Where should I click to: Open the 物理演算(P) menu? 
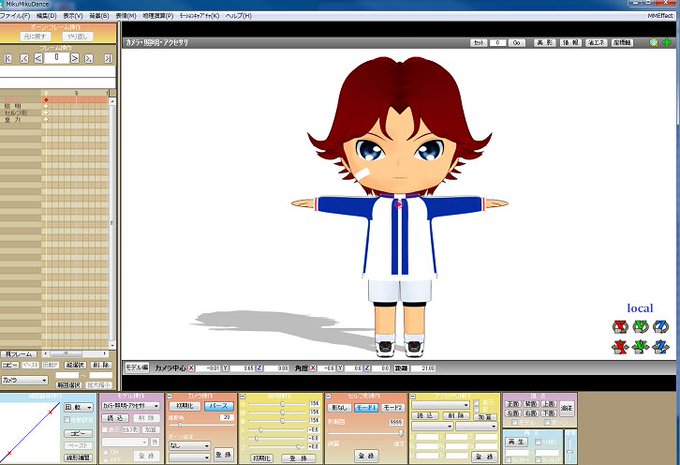[x=158, y=16]
